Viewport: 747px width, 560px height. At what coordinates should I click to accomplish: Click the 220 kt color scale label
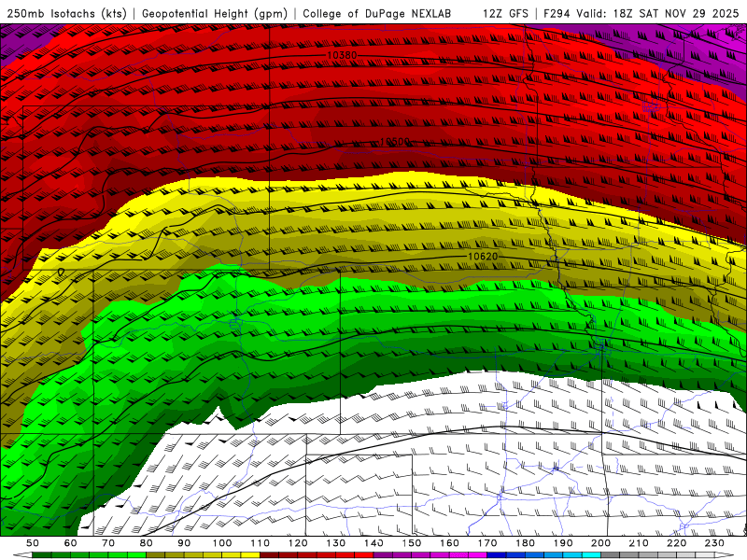tap(676, 543)
